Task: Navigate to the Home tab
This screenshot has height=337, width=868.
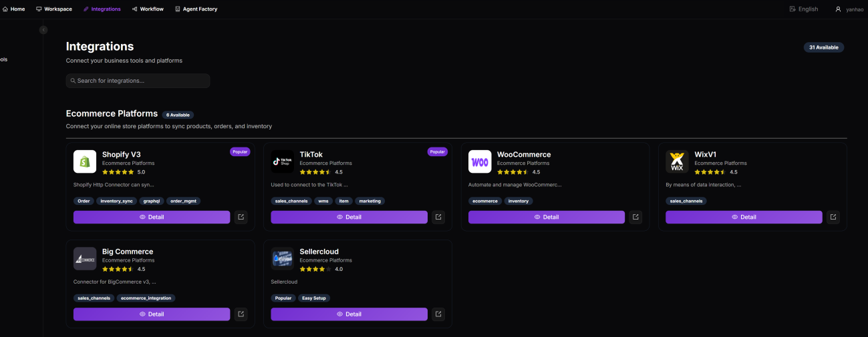Action: (x=13, y=9)
